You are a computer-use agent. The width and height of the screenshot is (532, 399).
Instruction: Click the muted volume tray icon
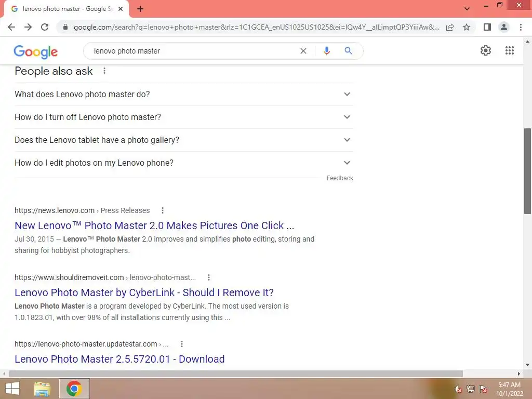point(458,389)
